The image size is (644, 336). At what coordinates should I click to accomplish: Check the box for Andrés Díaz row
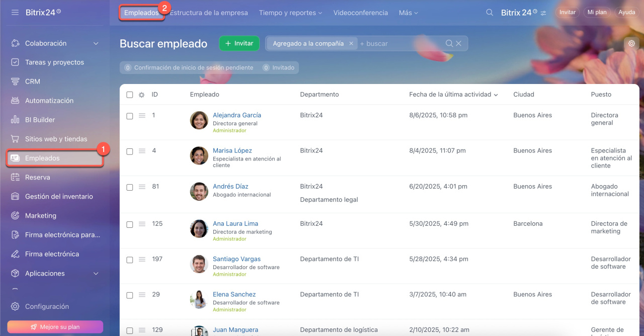(129, 187)
